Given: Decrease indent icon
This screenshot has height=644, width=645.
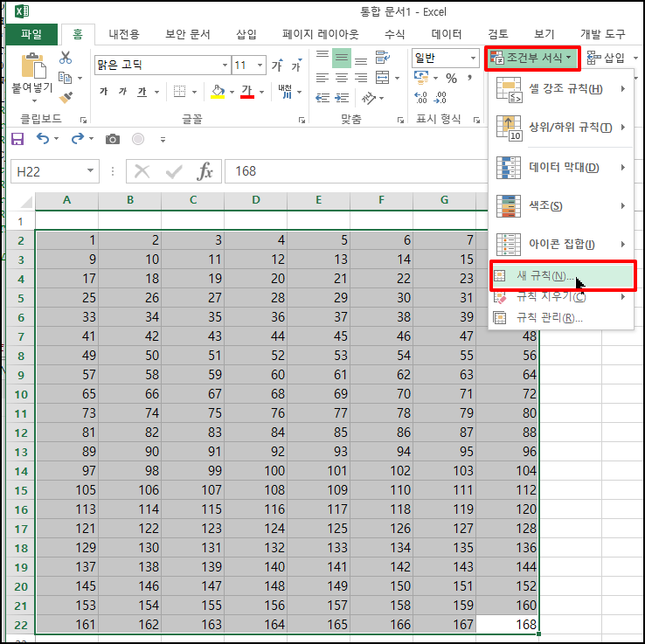Looking at the screenshot, I should [322, 98].
